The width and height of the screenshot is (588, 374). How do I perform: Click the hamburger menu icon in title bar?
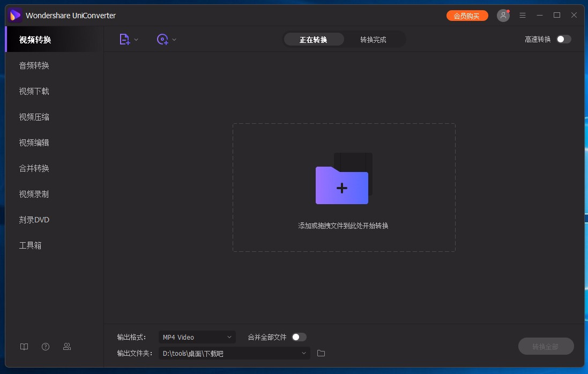tap(523, 15)
